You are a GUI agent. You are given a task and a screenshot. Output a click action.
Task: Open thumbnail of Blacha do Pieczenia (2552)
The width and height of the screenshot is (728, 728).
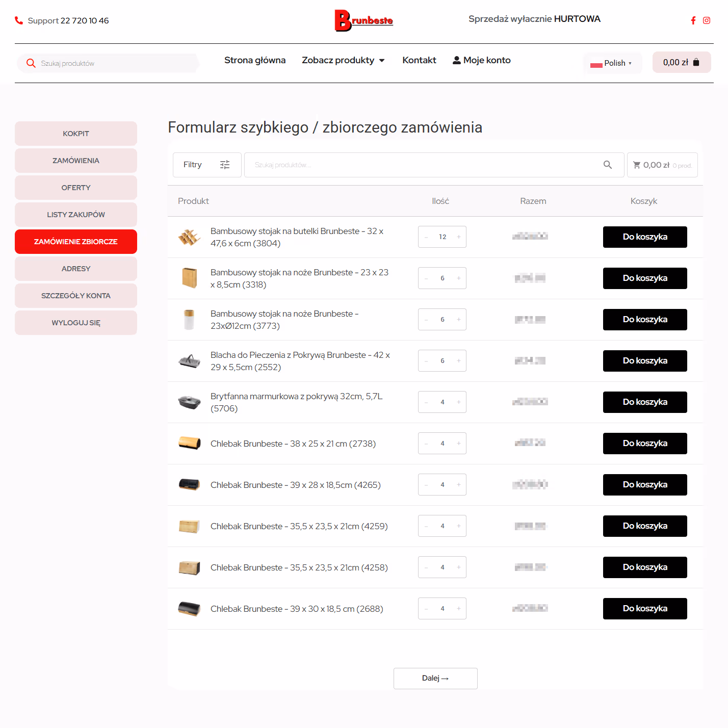click(x=189, y=361)
